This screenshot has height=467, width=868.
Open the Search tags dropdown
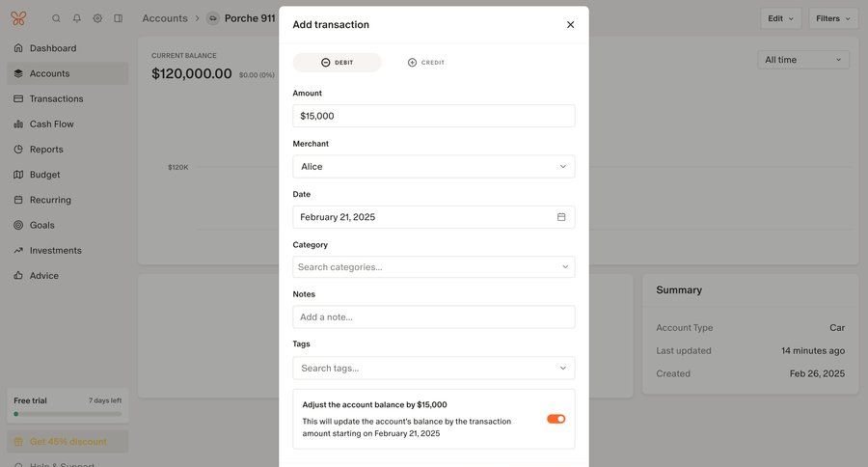[x=433, y=369]
